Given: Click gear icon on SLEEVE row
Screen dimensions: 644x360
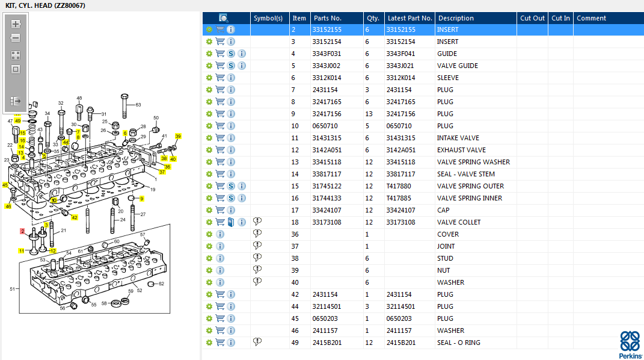Looking at the screenshot, I should 209,78.
